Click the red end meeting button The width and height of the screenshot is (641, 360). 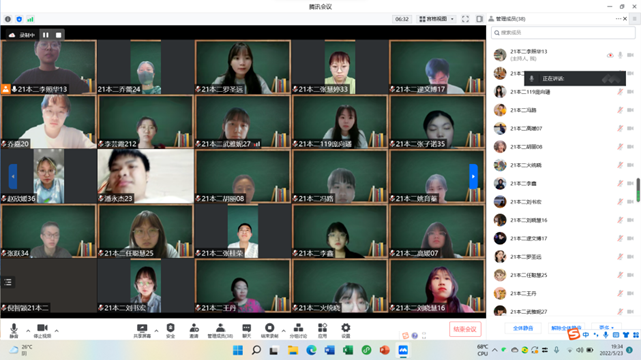point(465,329)
